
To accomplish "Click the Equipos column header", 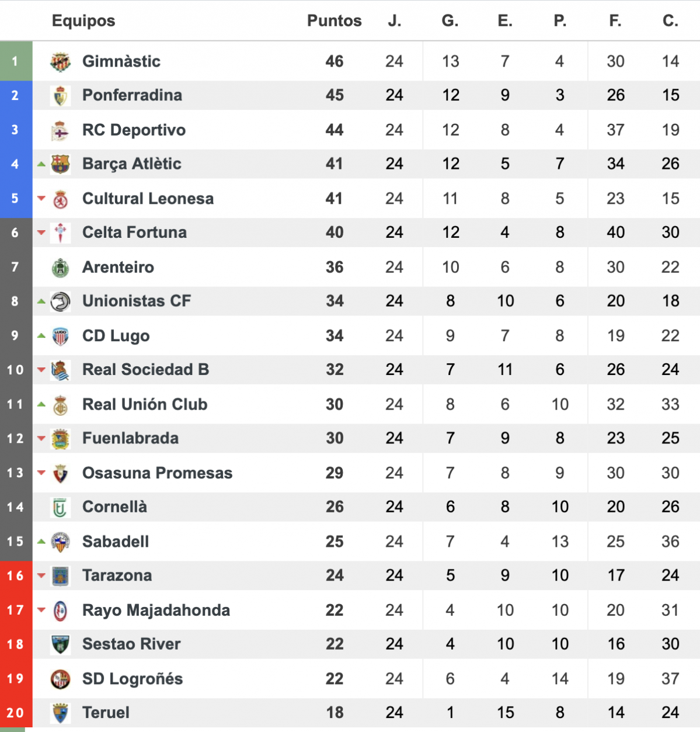I will click(x=83, y=21).
